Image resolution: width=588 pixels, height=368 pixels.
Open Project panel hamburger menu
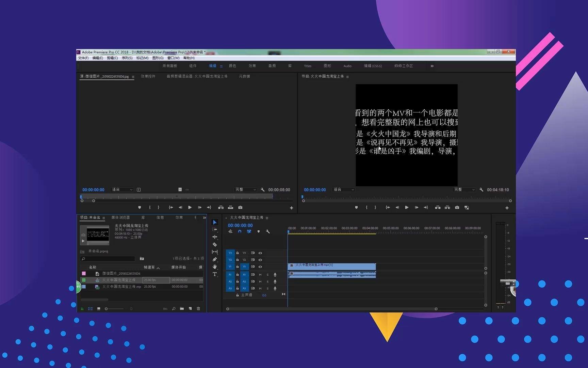point(104,218)
